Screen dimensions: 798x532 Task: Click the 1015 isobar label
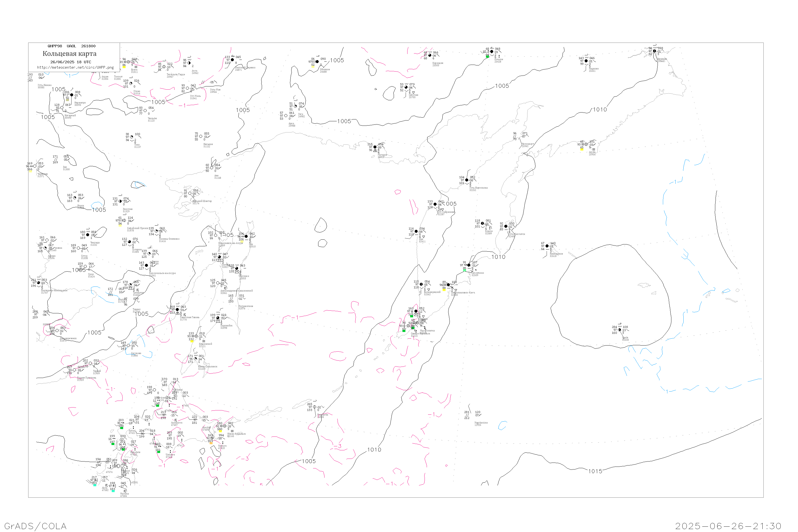[595, 471]
